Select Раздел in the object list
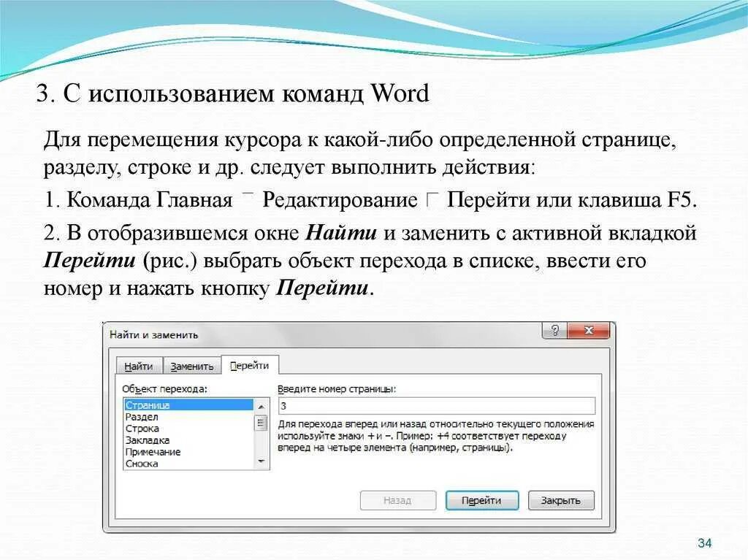Screen dimensions: 748x560 [x=189, y=417]
